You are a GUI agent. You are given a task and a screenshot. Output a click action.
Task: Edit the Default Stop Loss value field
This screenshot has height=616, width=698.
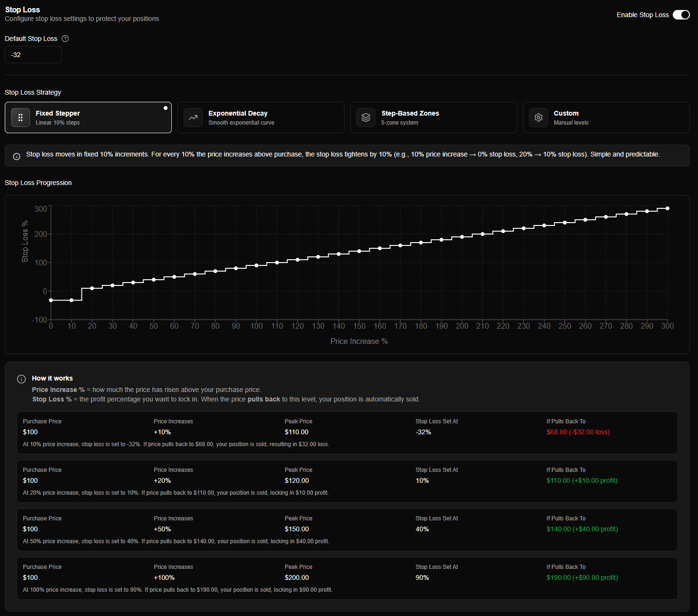pos(33,54)
